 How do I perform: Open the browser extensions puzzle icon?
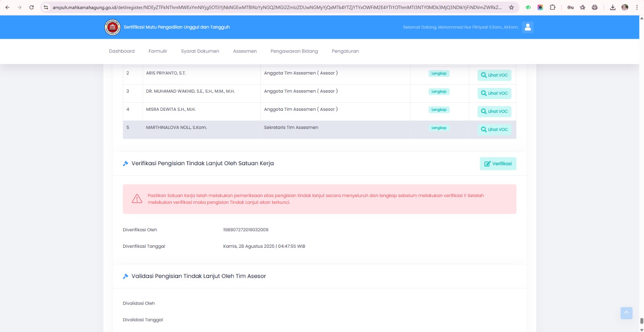pyautogui.click(x=552, y=7)
